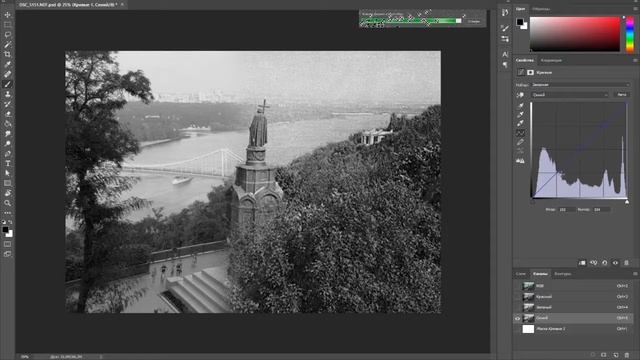This screenshot has width=640, height=360.
Task: Reset Curves adjustment to defaults
Action: tap(604, 263)
